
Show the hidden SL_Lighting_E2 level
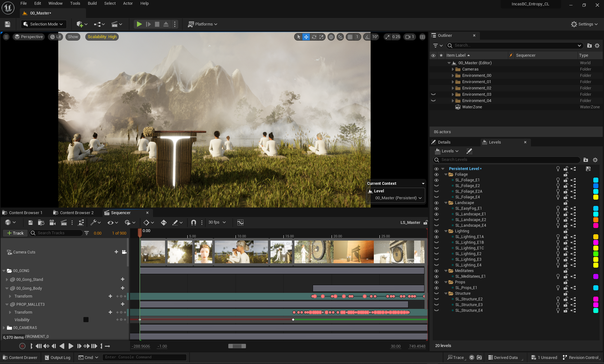tap(436, 254)
